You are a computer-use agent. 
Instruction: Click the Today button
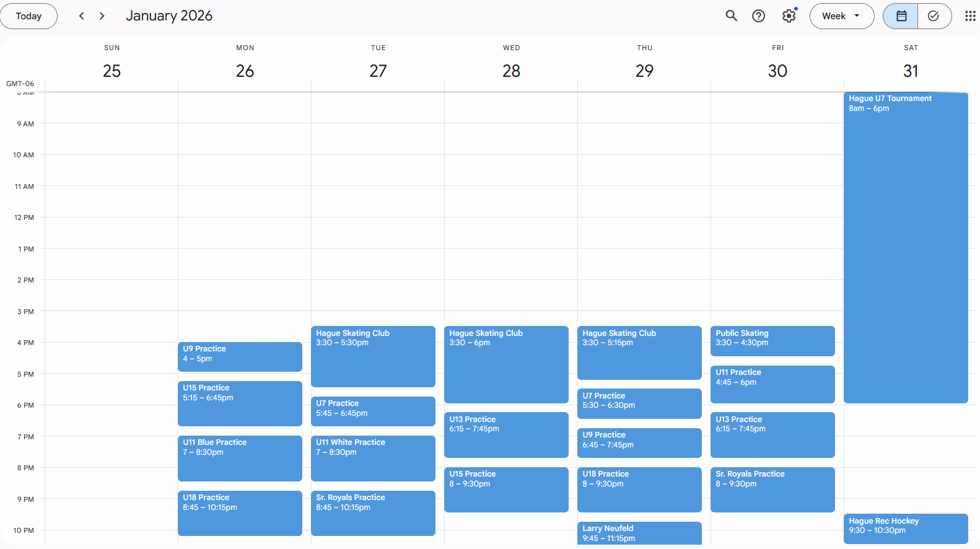pyautogui.click(x=28, y=16)
